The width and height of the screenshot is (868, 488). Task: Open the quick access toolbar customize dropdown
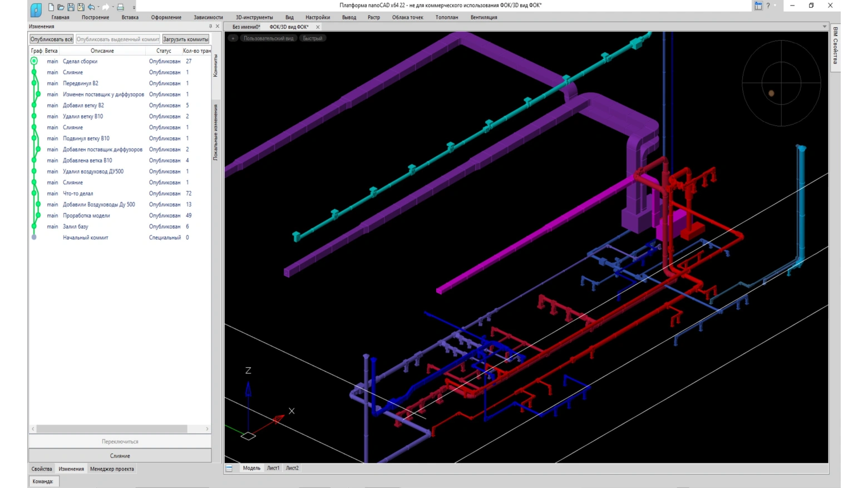(134, 8)
